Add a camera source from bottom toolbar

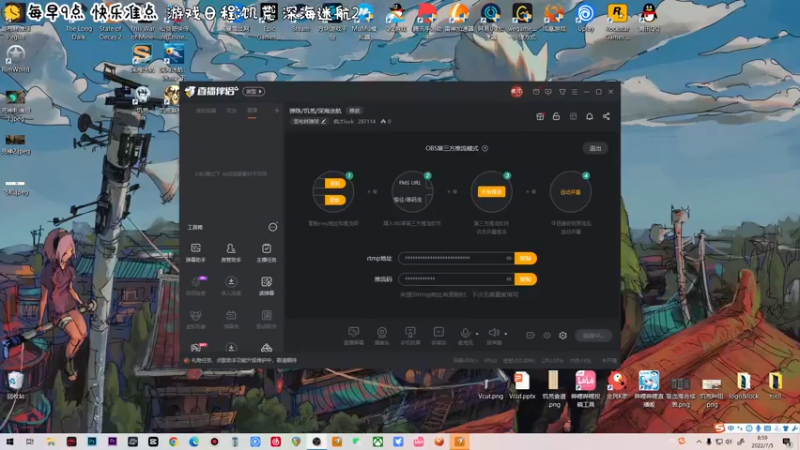coord(382,335)
